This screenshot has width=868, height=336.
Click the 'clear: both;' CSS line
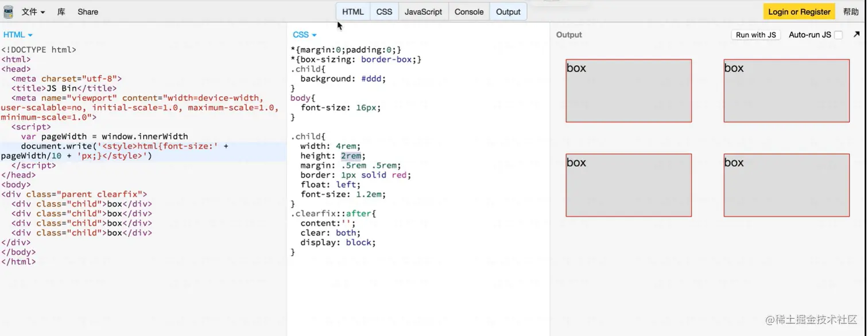click(x=331, y=233)
